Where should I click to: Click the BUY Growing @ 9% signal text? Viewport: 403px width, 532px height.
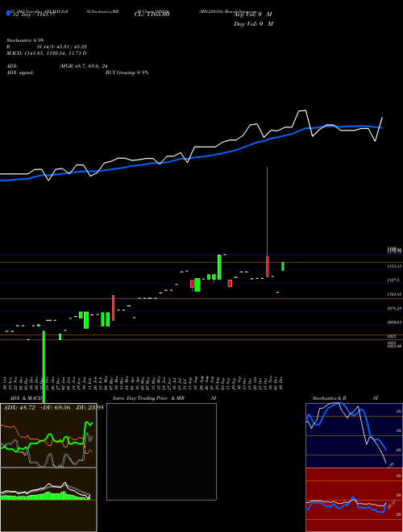tap(127, 73)
